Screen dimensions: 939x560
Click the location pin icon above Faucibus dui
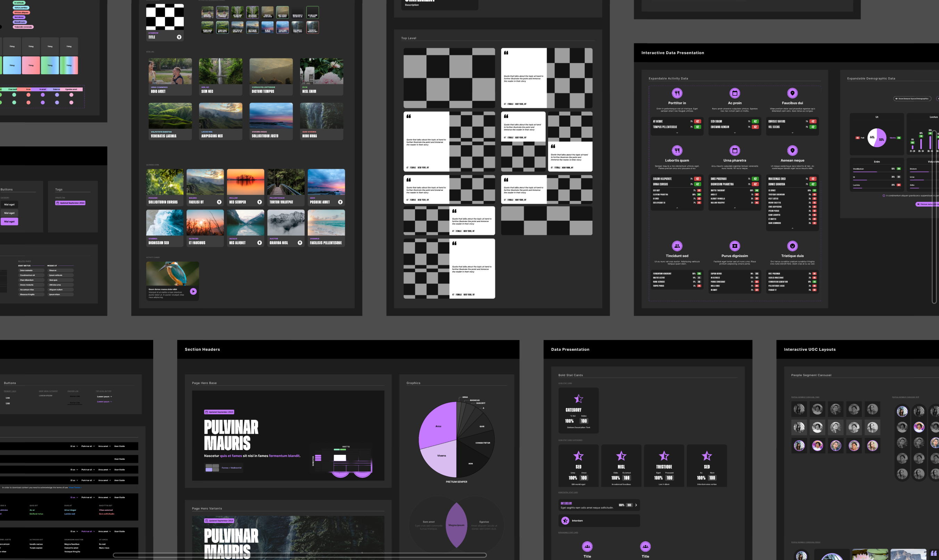tap(792, 93)
